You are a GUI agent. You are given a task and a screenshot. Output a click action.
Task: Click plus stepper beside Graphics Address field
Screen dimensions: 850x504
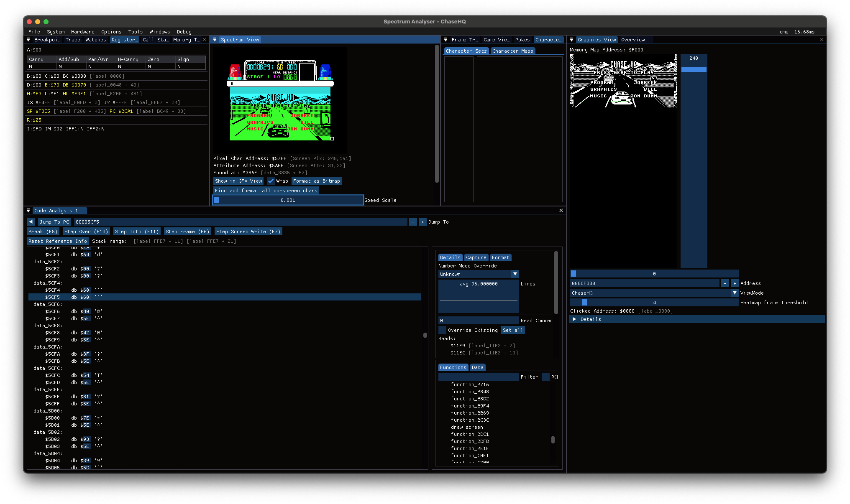pos(734,283)
